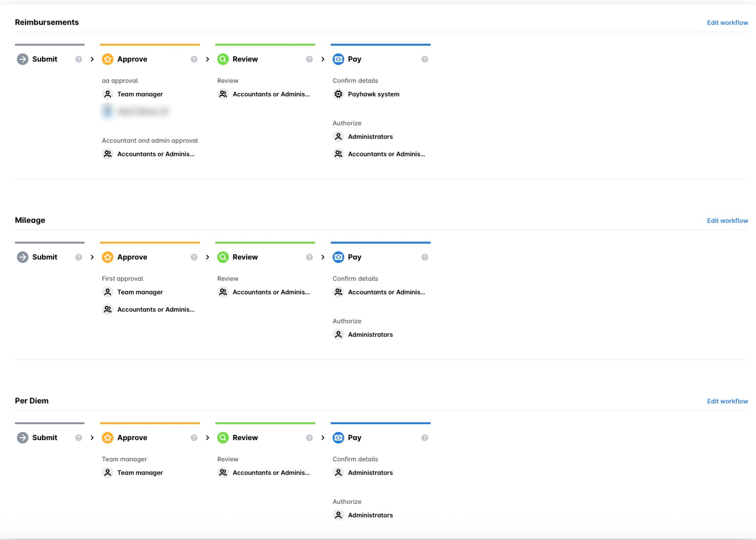Screen dimensions: 756x540
Task: Click the Submit arrow icon in Per Diem
Action: point(23,438)
